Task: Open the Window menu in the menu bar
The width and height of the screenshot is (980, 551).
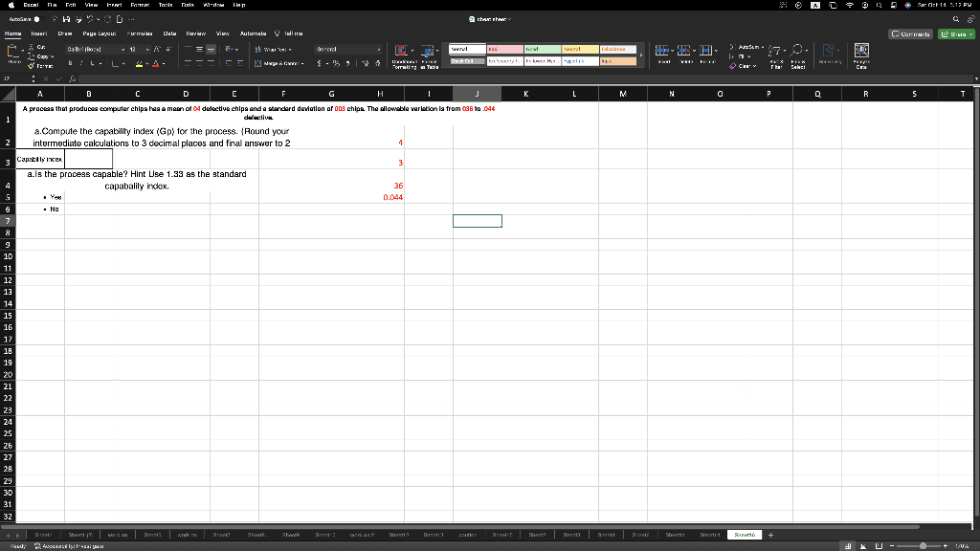Action: pos(213,5)
